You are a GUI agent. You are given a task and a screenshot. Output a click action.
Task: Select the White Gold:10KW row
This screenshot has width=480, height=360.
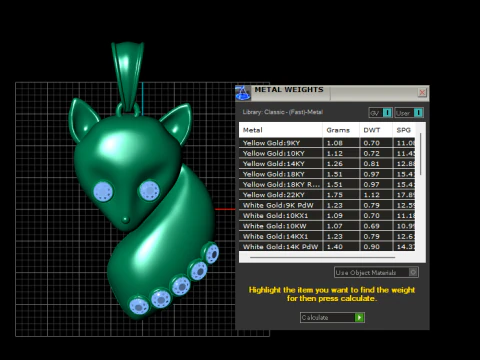tap(327, 226)
